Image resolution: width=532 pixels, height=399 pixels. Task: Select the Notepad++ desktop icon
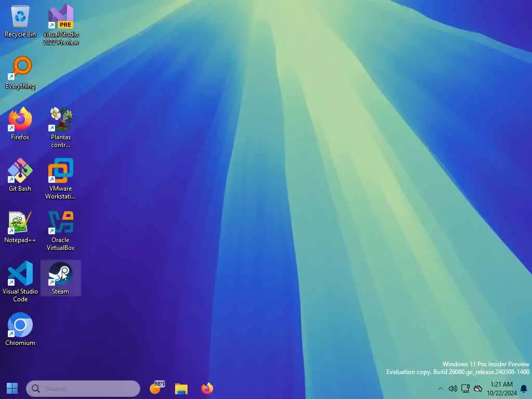click(x=20, y=227)
